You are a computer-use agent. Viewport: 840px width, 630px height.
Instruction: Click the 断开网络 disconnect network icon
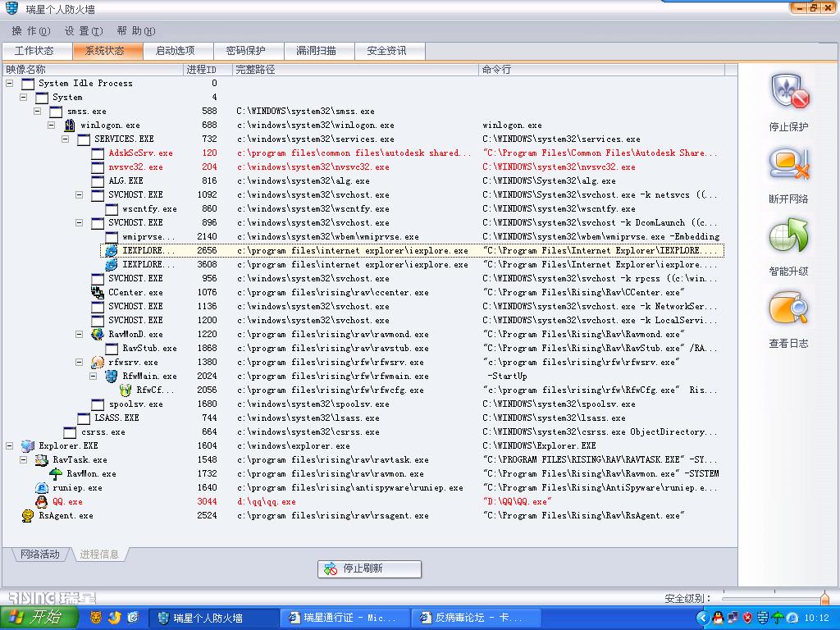click(789, 164)
